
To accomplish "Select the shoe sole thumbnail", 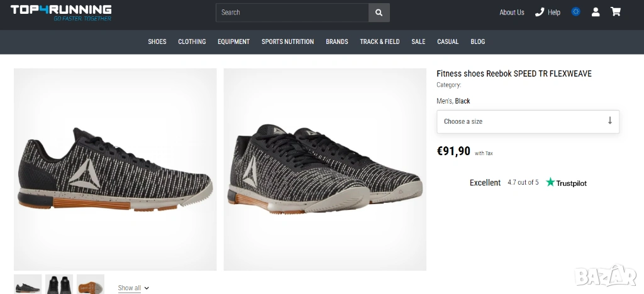I will pyautogui.click(x=91, y=284).
